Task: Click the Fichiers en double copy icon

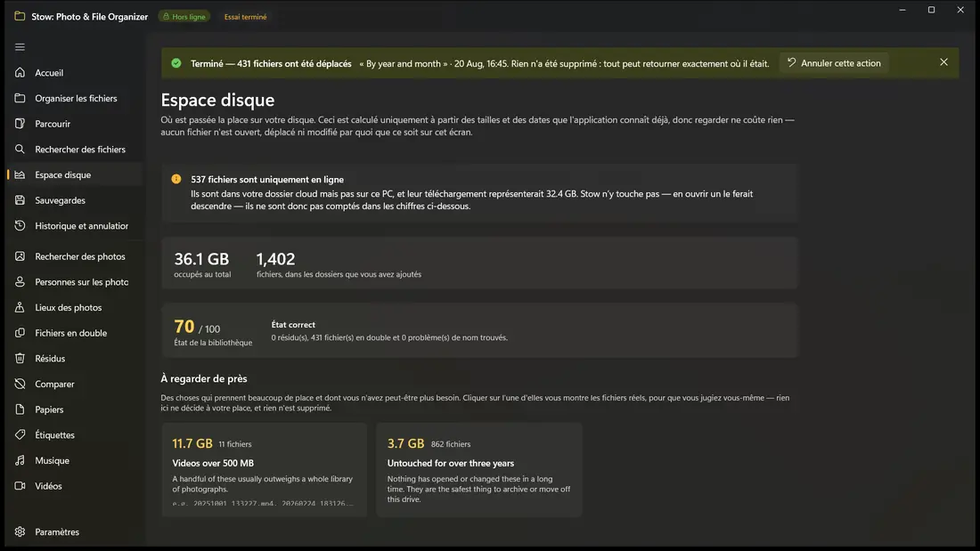Action: coord(20,333)
